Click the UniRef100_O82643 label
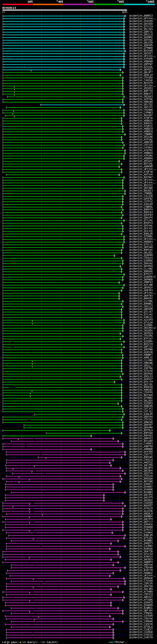The height and width of the screenshot is (644, 157). point(141,97)
